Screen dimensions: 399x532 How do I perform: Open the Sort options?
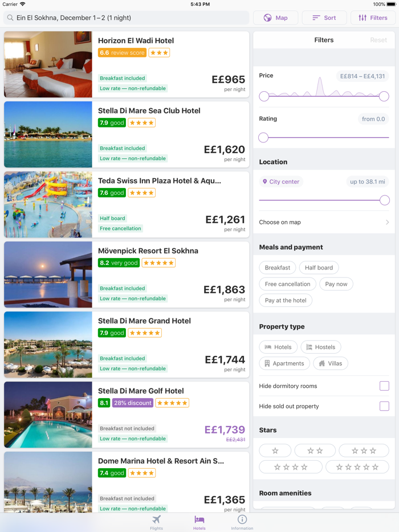pyautogui.click(x=324, y=18)
